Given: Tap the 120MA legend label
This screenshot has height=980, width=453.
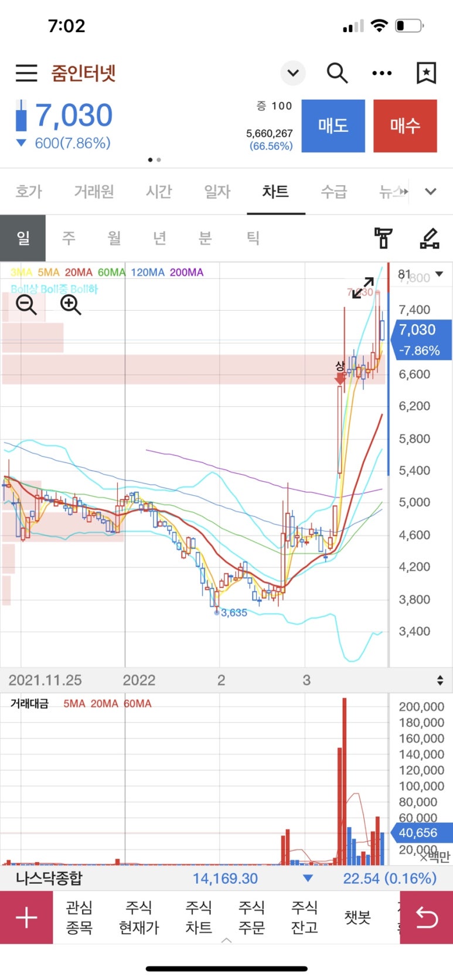Looking at the screenshot, I should [148, 273].
